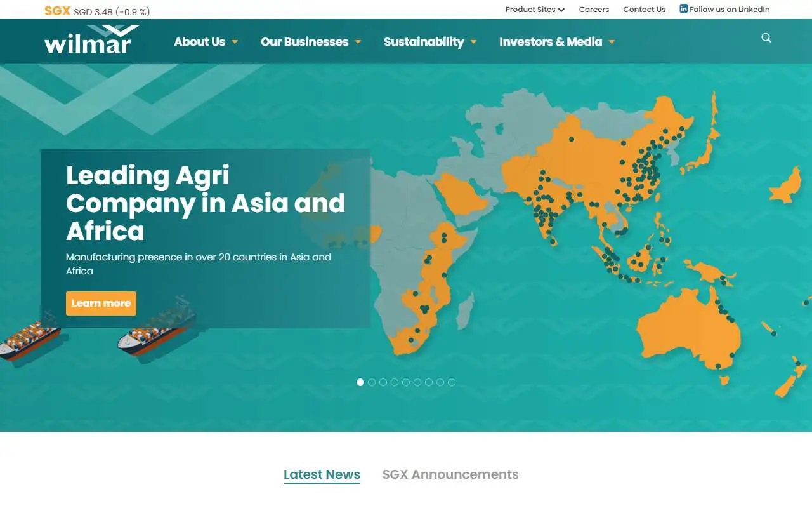Image resolution: width=812 pixels, height=508 pixels.
Task: Click the SGX stock price ticker
Action: 97,11
